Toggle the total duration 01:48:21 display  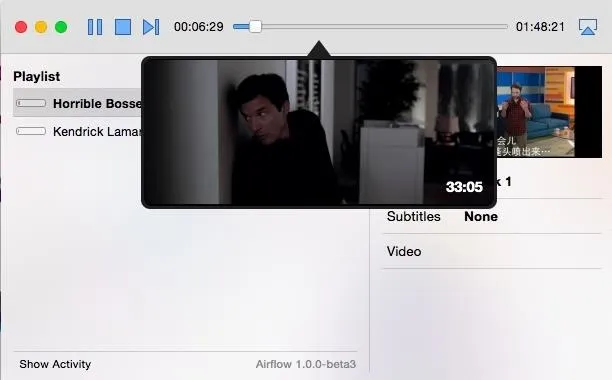540,27
